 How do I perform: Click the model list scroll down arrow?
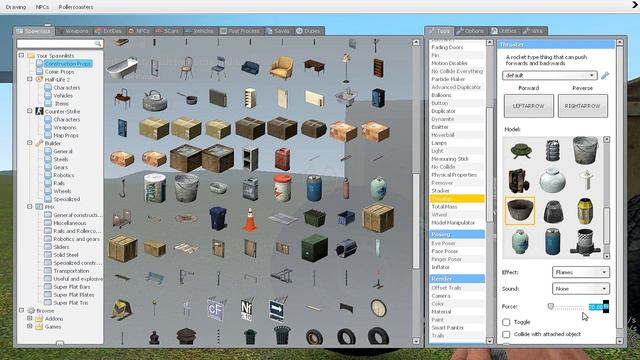(607, 256)
